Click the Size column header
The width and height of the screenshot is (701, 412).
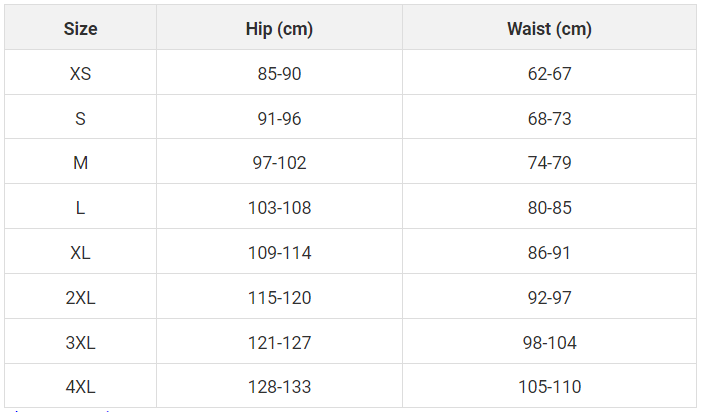click(80, 27)
